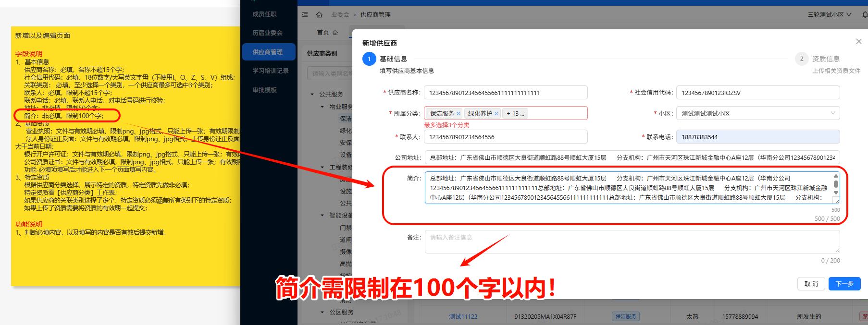Open the 所属分类 multi-select field

[506, 113]
